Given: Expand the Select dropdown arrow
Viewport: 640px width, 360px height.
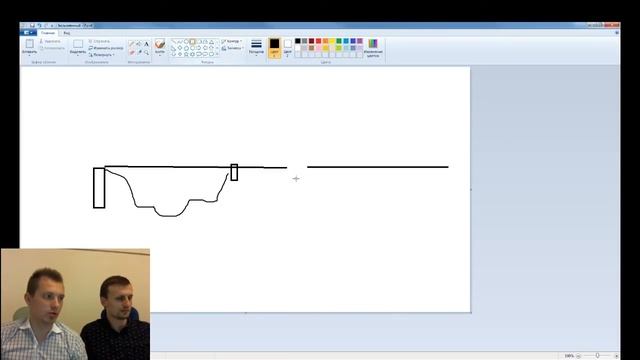Looking at the screenshot, I should (x=78, y=56).
